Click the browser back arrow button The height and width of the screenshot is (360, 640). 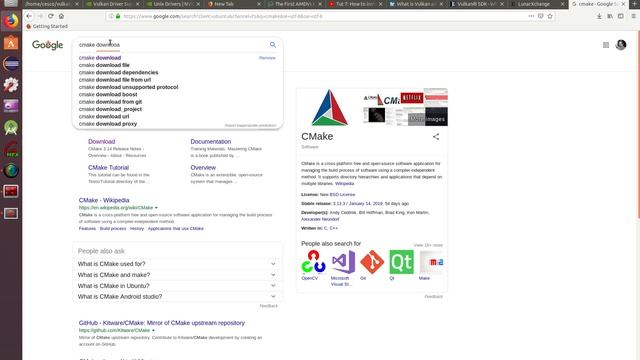29,16
